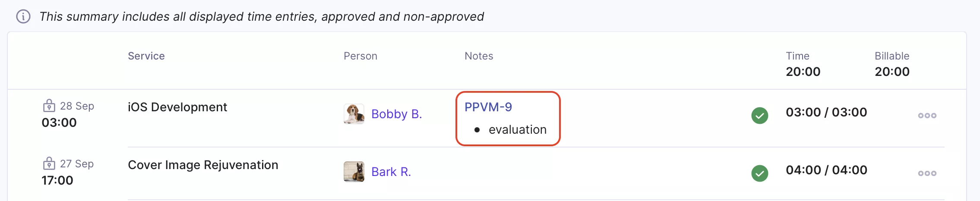Open the PPVM-9 task link
980x201 pixels.
click(488, 107)
